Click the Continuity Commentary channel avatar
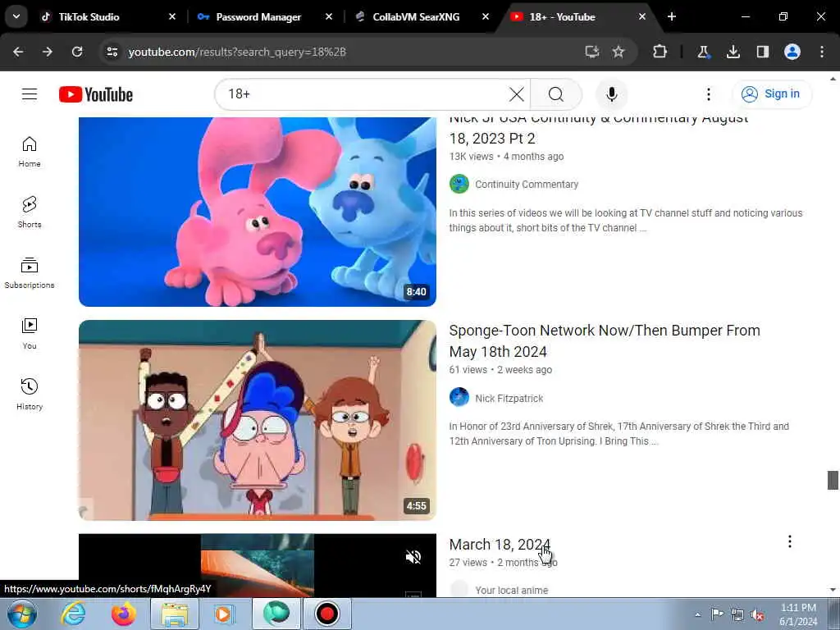The width and height of the screenshot is (840, 630). tap(459, 185)
